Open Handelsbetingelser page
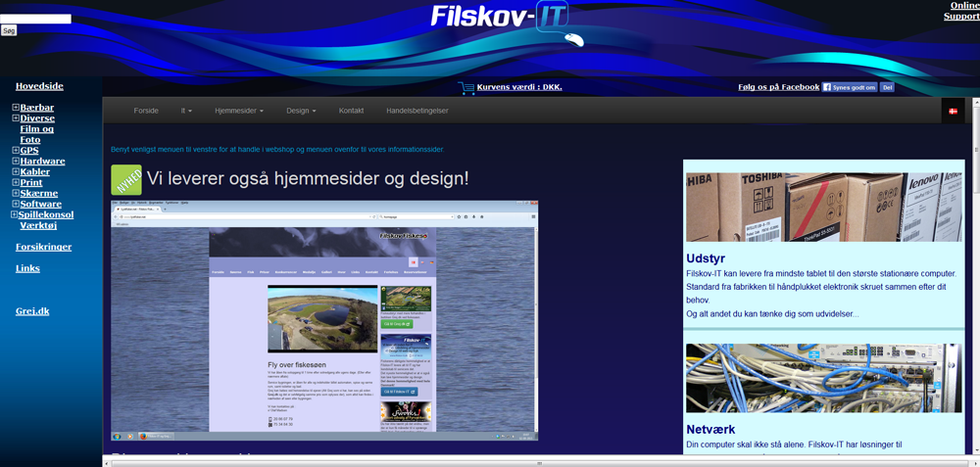 tap(417, 111)
